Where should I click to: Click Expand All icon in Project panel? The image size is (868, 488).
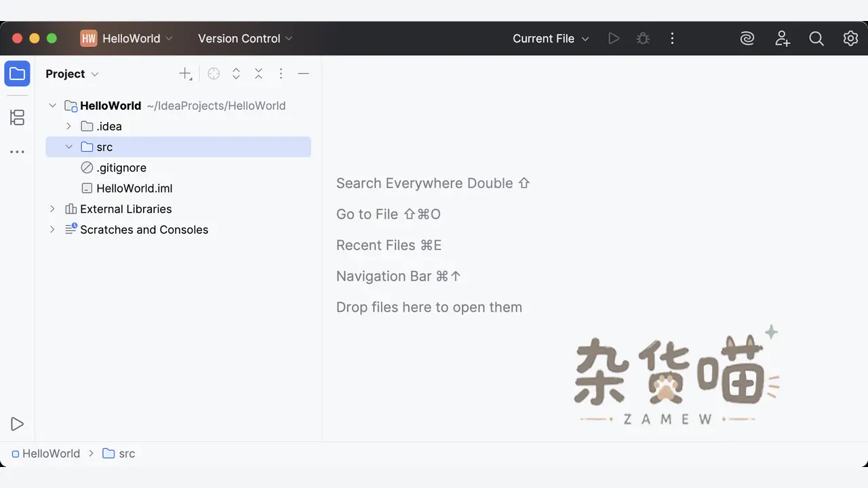point(236,74)
